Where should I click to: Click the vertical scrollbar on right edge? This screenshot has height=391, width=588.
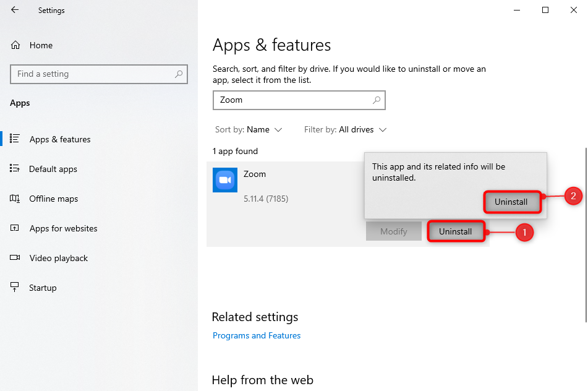click(x=585, y=235)
